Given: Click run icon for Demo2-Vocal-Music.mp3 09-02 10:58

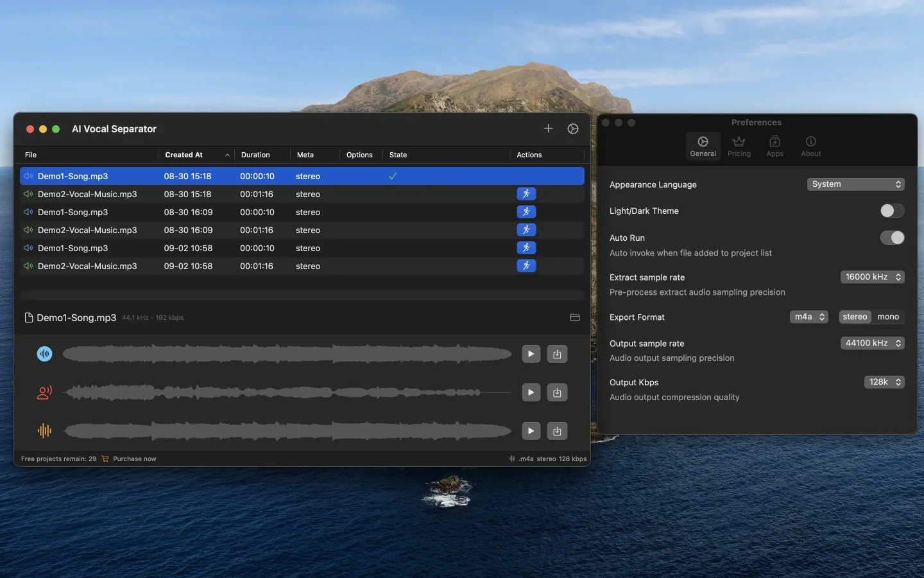Looking at the screenshot, I should pyautogui.click(x=526, y=266).
